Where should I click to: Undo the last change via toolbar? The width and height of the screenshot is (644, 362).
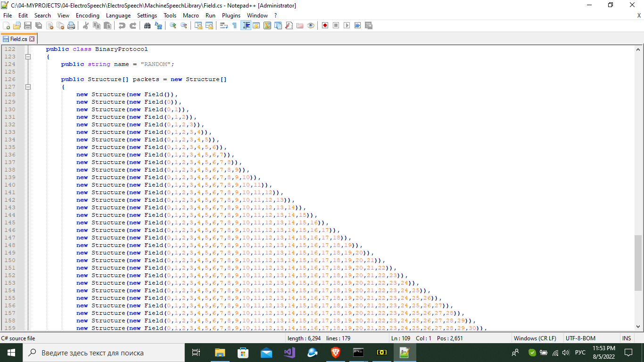click(x=122, y=25)
